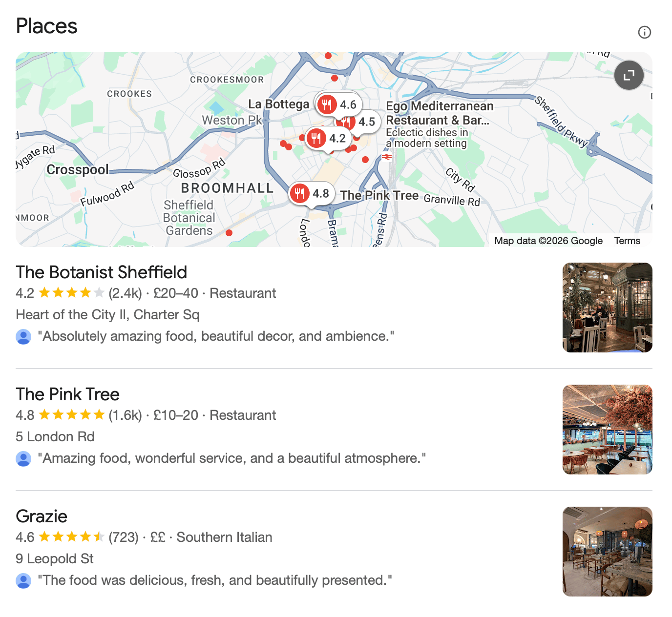Select the 4.8 restaurant pin for Pink Tree
Viewport: 672px width, 617px height.
coord(311,194)
